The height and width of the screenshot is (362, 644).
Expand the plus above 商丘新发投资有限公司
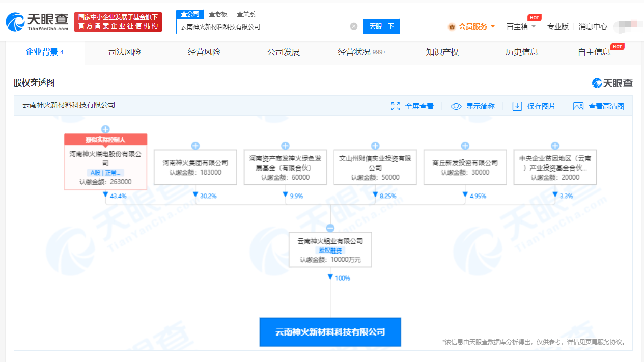[465, 146]
